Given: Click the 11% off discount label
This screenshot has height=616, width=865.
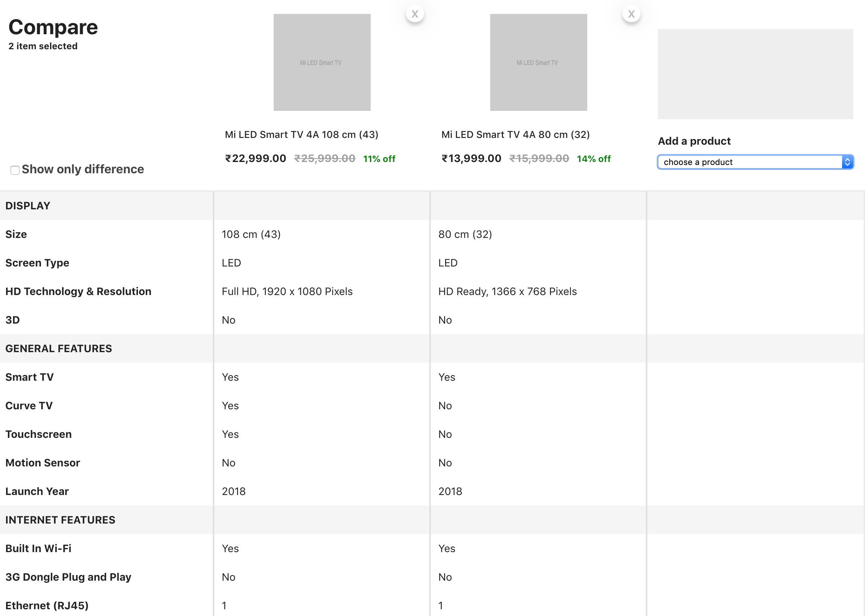Looking at the screenshot, I should pyautogui.click(x=379, y=159).
